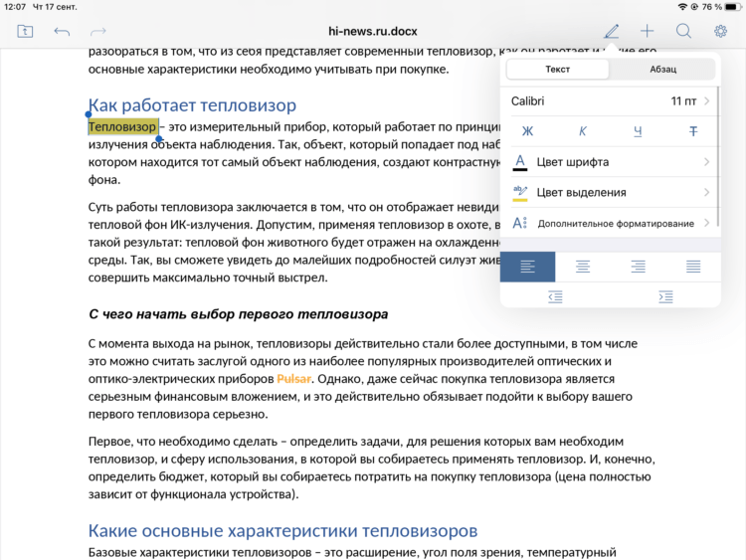Justify text alignment
This screenshot has width=746, height=560.
(693, 267)
